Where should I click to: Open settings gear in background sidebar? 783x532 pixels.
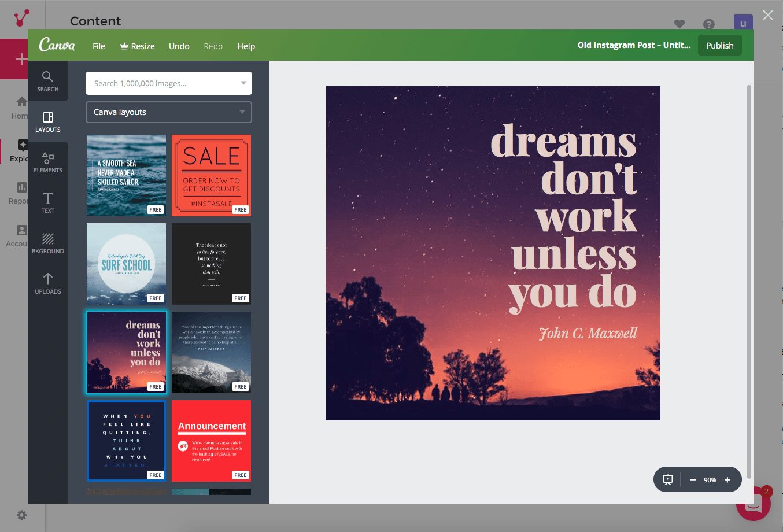click(21, 515)
